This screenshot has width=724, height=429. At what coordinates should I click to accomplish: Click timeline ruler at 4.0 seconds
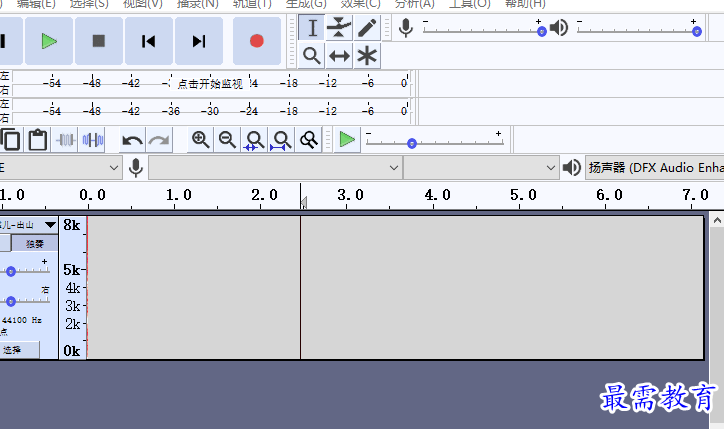[437, 195]
